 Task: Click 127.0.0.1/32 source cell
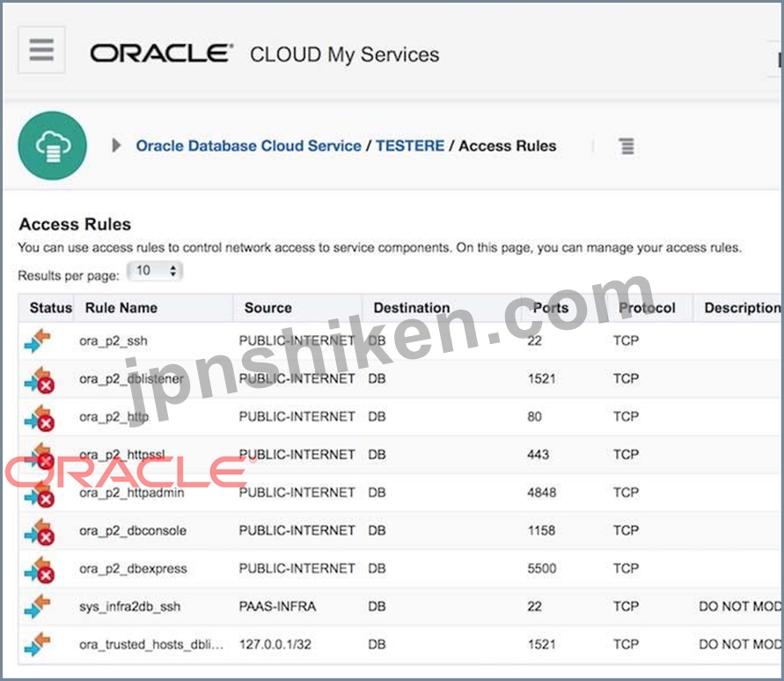[x=275, y=645]
